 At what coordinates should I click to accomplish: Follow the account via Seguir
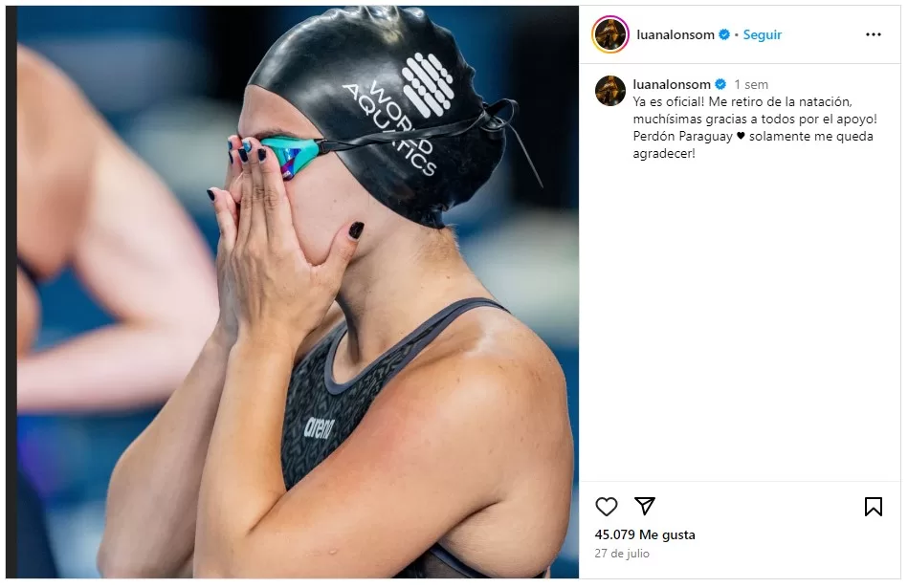(x=762, y=34)
